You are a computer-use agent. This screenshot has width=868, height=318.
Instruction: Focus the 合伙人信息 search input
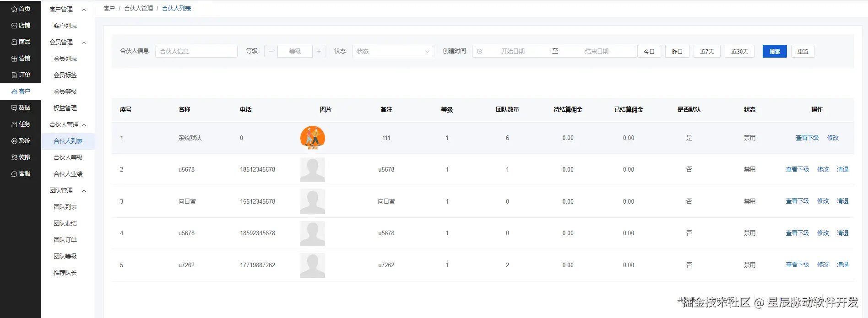pos(196,51)
